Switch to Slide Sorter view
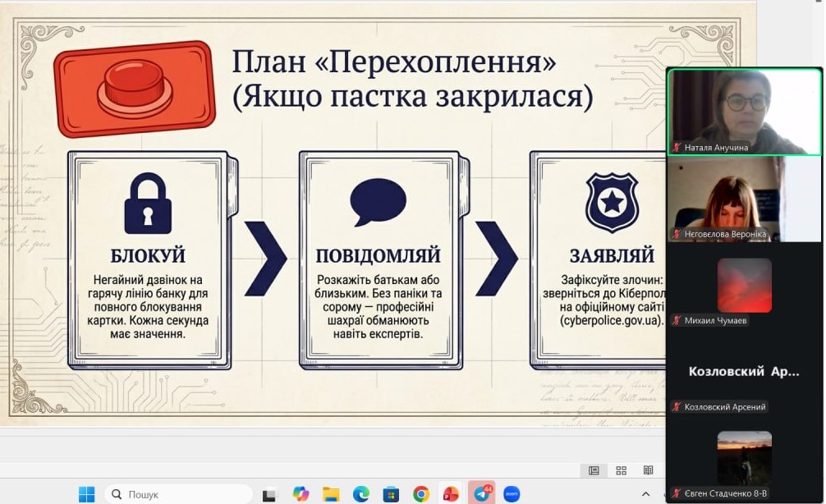Image resolution: width=826 pixels, height=504 pixels. point(621,470)
